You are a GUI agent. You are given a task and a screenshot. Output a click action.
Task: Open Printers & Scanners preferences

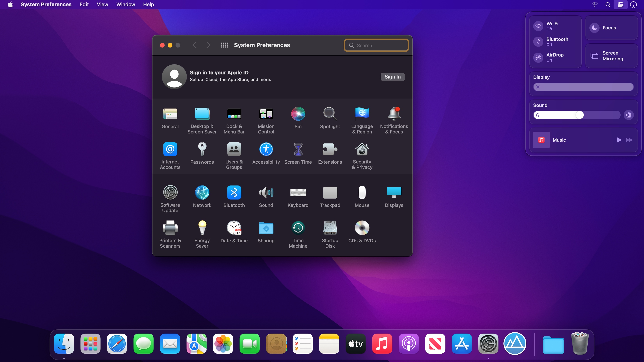(170, 235)
